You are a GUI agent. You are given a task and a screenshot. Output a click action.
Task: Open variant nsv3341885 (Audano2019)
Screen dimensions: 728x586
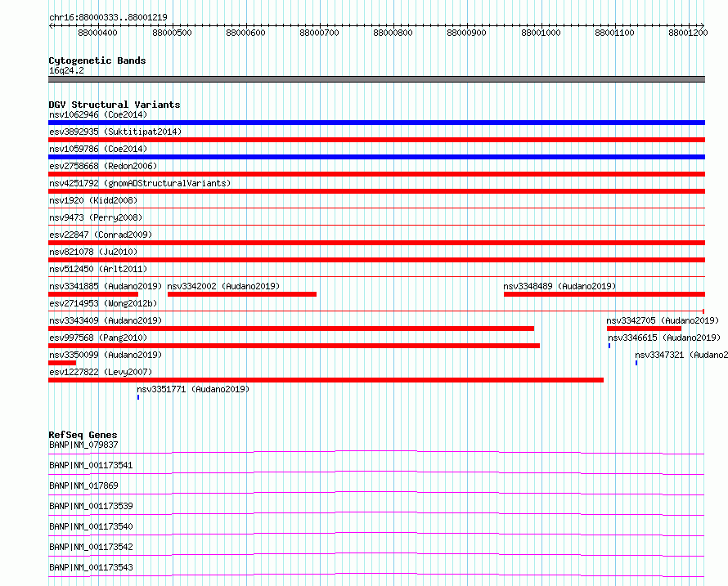[x=106, y=286]
